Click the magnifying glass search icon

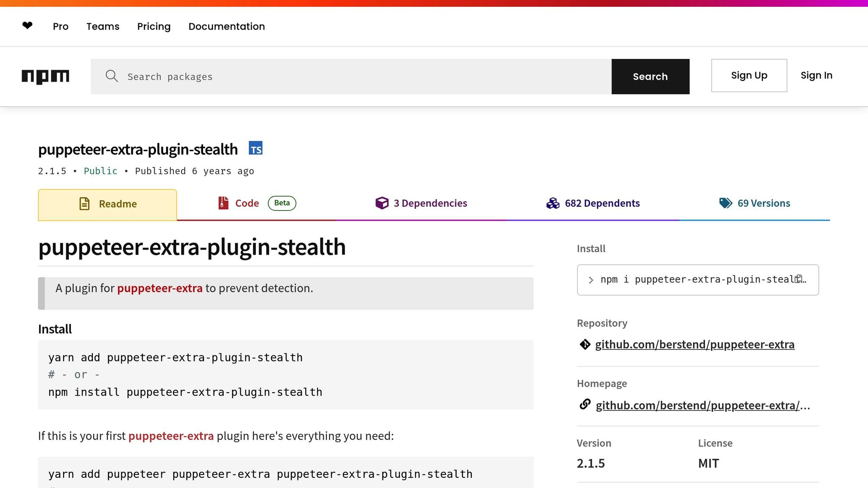click(x=111, y=76)
